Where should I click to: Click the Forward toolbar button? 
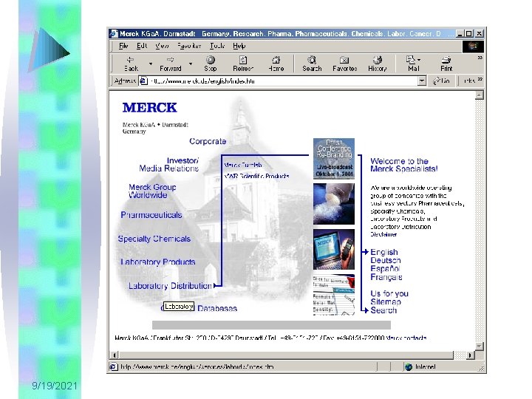point(171,64)
